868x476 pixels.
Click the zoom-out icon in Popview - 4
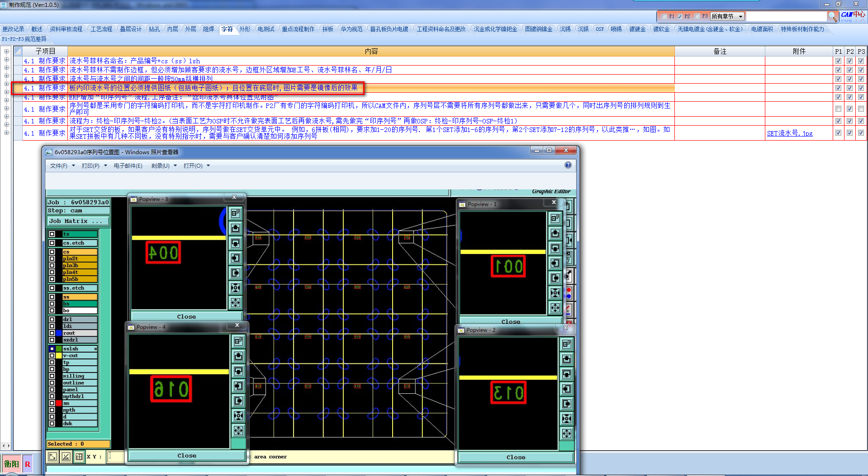[x=238, y=431]
